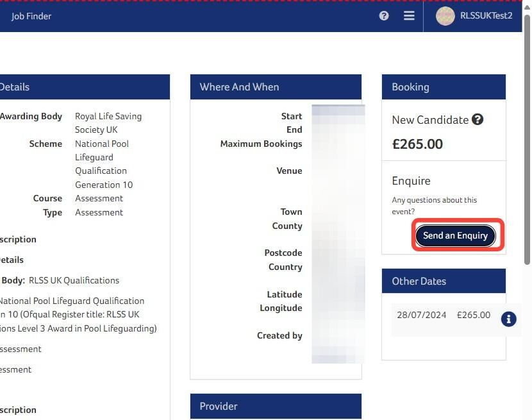Click the £265.00 price in Other Dates
Viewport: 532px width, 420px height.
(473, 315)
